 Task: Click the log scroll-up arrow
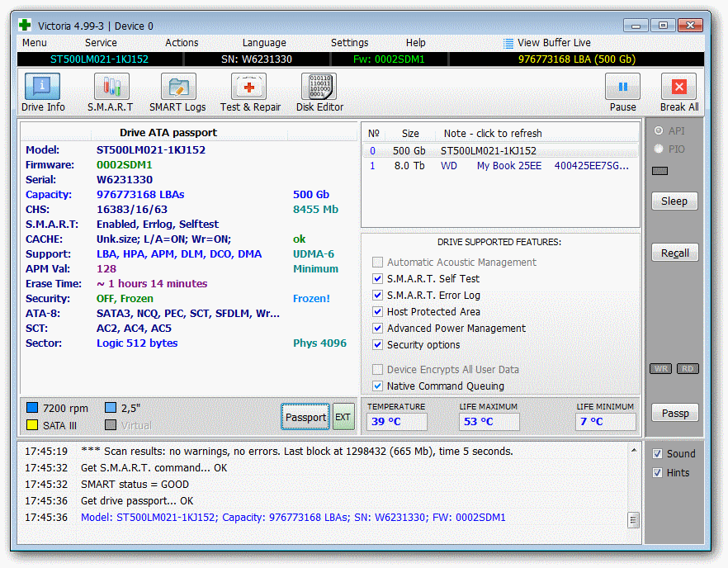pos(633,450)
